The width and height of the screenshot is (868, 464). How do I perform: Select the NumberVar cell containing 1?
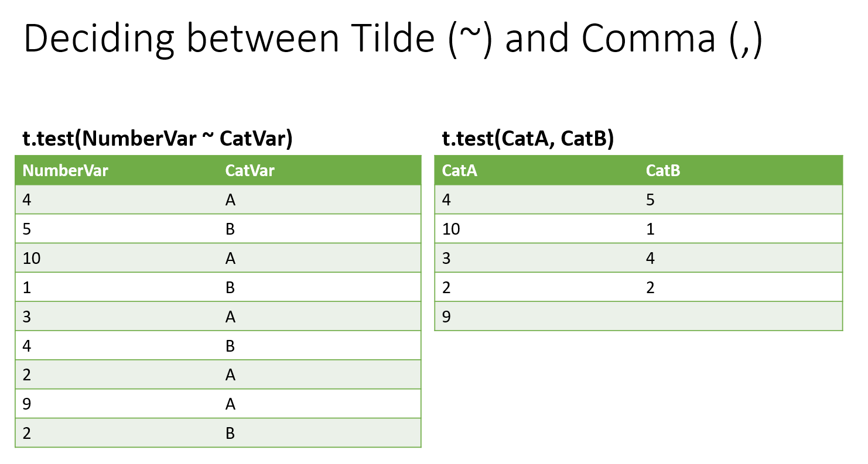[117, 287]
